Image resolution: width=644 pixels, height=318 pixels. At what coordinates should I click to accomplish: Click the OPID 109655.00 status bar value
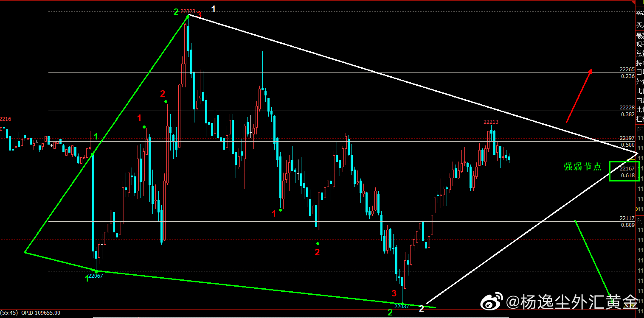point(40,313)
